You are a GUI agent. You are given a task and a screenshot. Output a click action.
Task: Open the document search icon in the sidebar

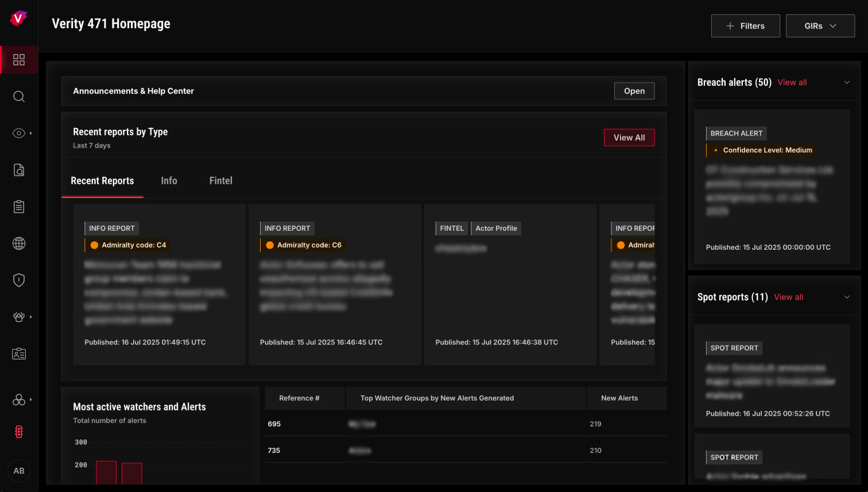(19, 170)
